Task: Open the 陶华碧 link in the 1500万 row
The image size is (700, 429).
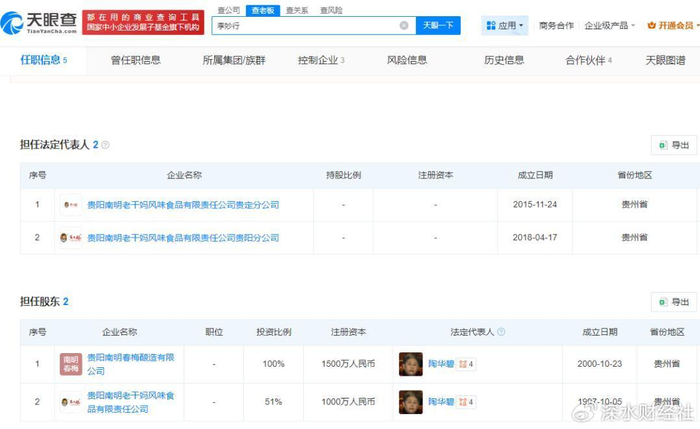Action: click(441, 364)
